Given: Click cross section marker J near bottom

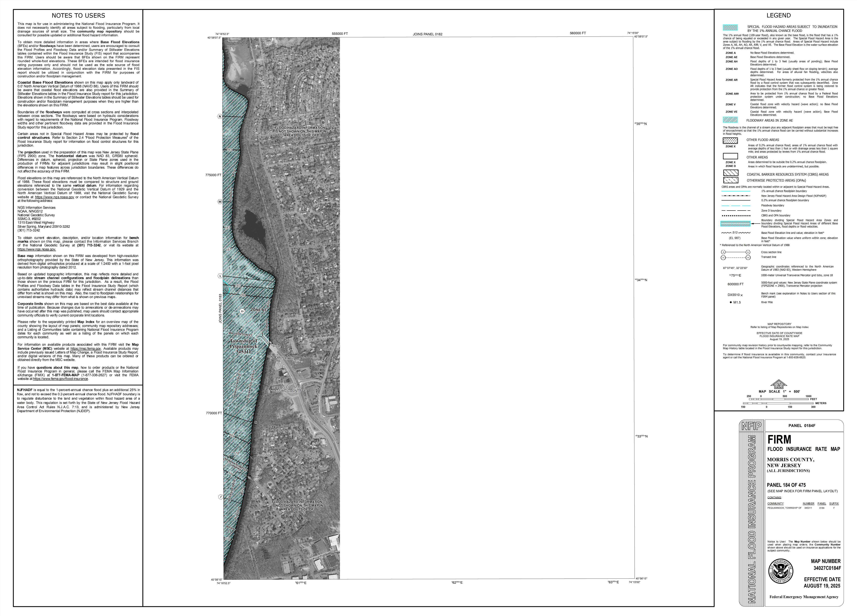Looking at the screenshot, I should coord(221,497).
